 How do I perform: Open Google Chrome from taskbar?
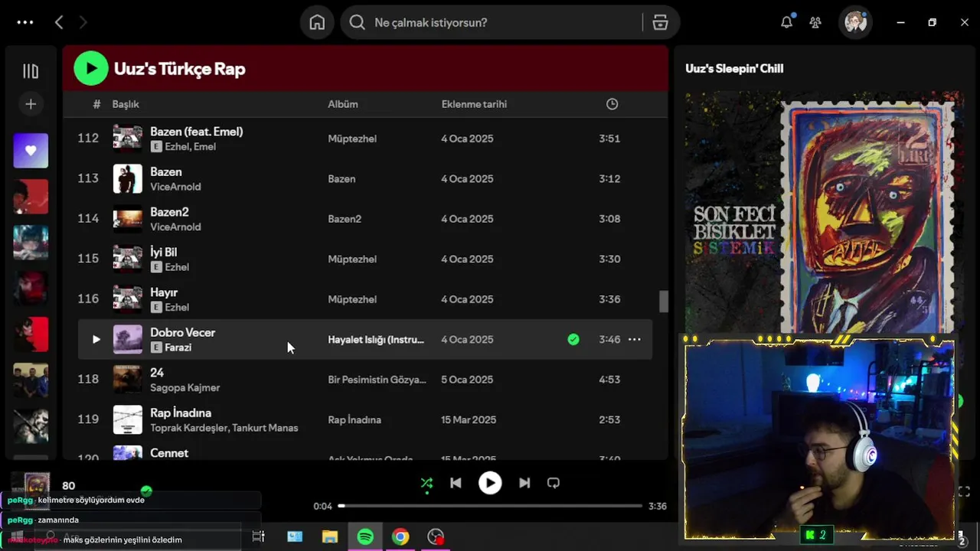pos(400,536)
